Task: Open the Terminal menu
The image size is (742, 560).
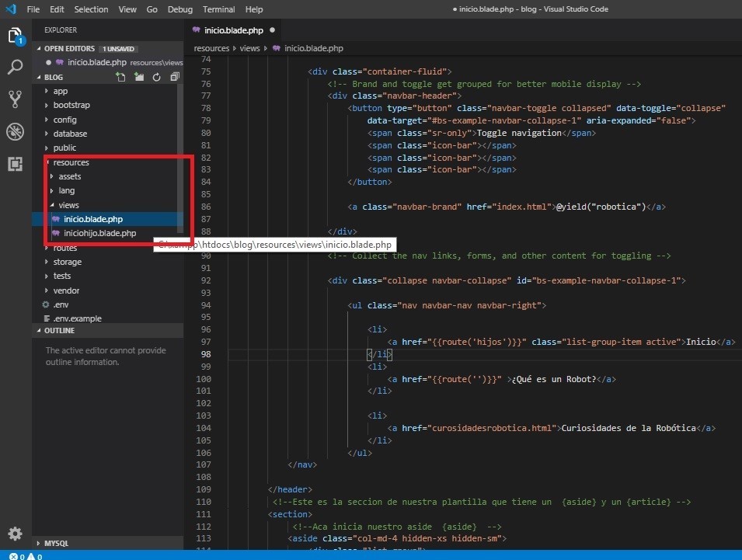Action: tap(218, 9)
